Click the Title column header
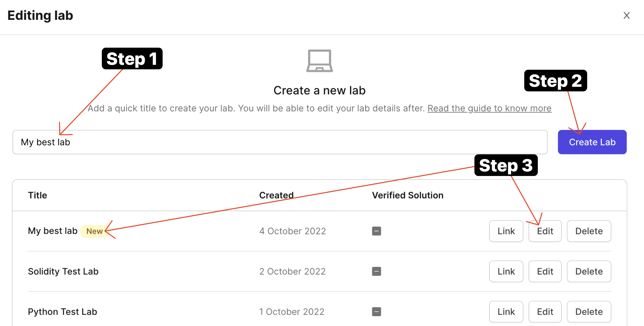The image size is (644, 326). (x=38, y=195)
